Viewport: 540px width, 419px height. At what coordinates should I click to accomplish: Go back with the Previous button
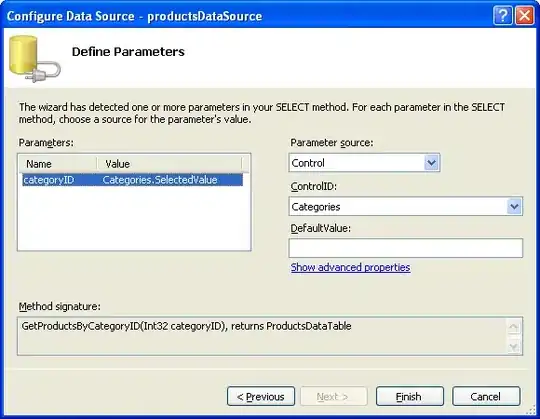pos(261,396)
